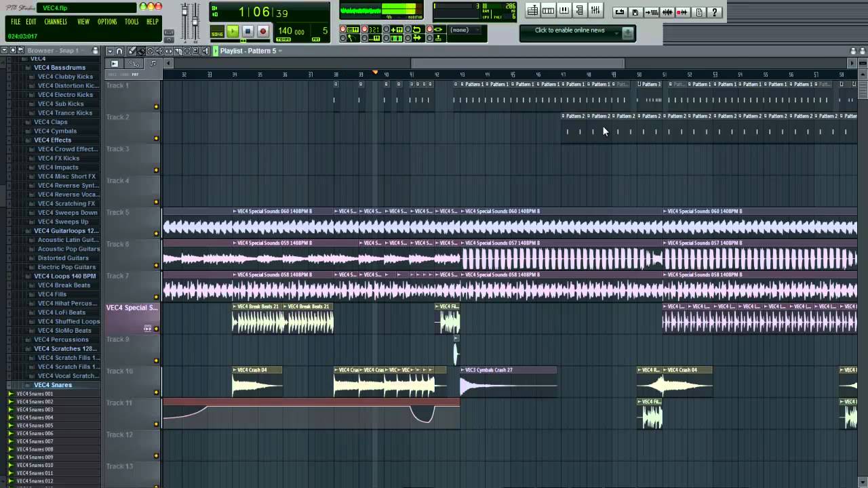868x488 pixels.
Task: Open the OPTIONS menu
Action: pos(107,22)
